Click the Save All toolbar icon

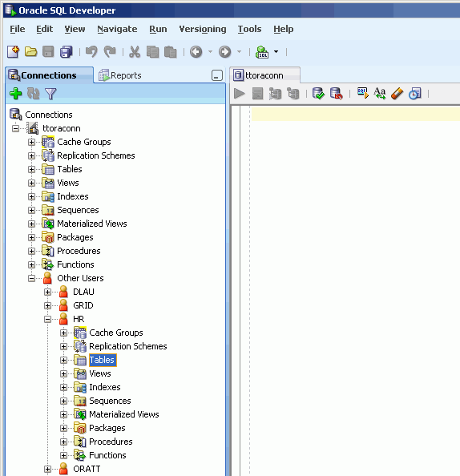click(x=67, y=52)
